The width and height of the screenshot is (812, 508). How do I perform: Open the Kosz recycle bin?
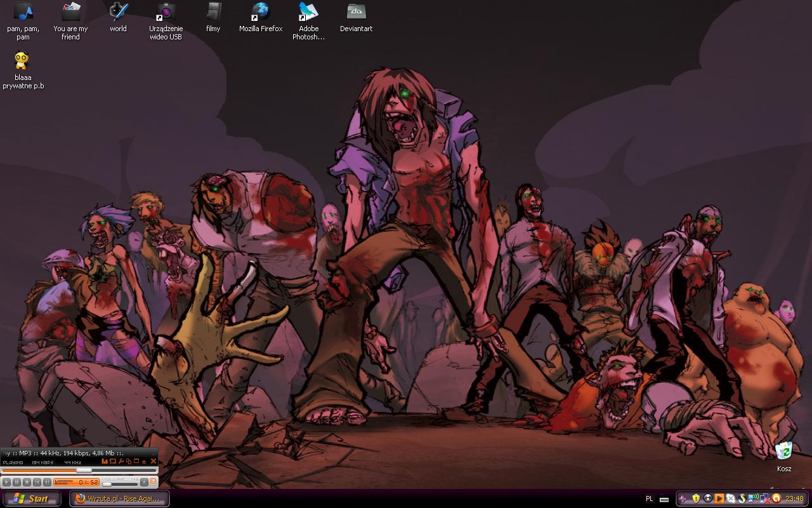click(784, 457)
